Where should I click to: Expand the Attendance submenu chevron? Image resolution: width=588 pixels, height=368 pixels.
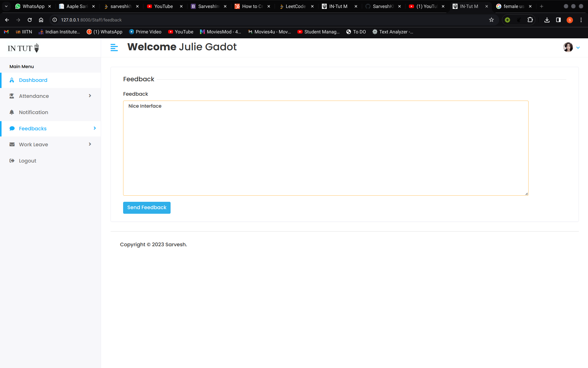(90, 96)
